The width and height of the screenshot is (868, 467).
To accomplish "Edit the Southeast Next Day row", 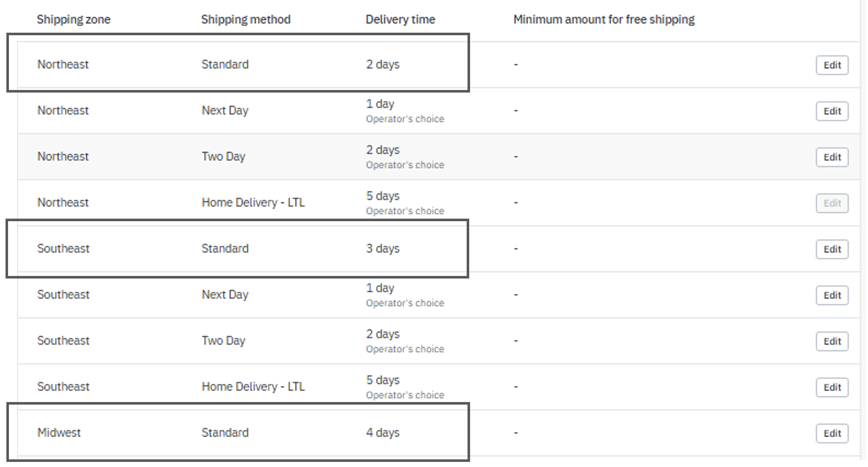I will point(832,295).
